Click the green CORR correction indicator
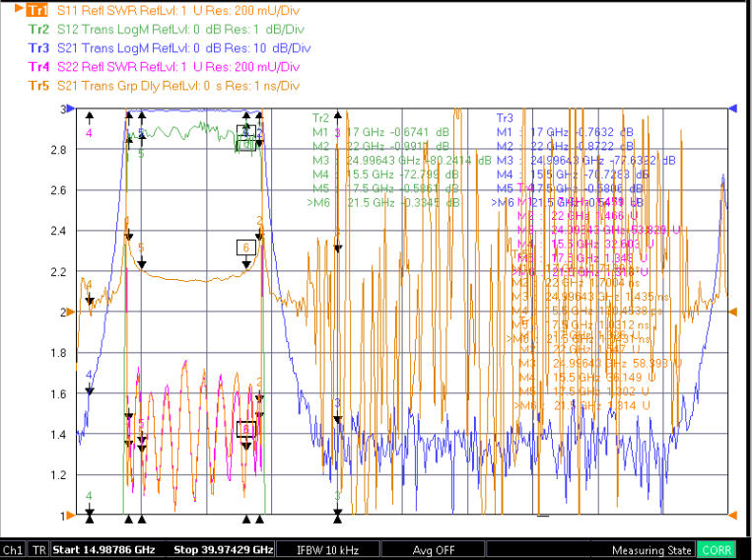 717,550
